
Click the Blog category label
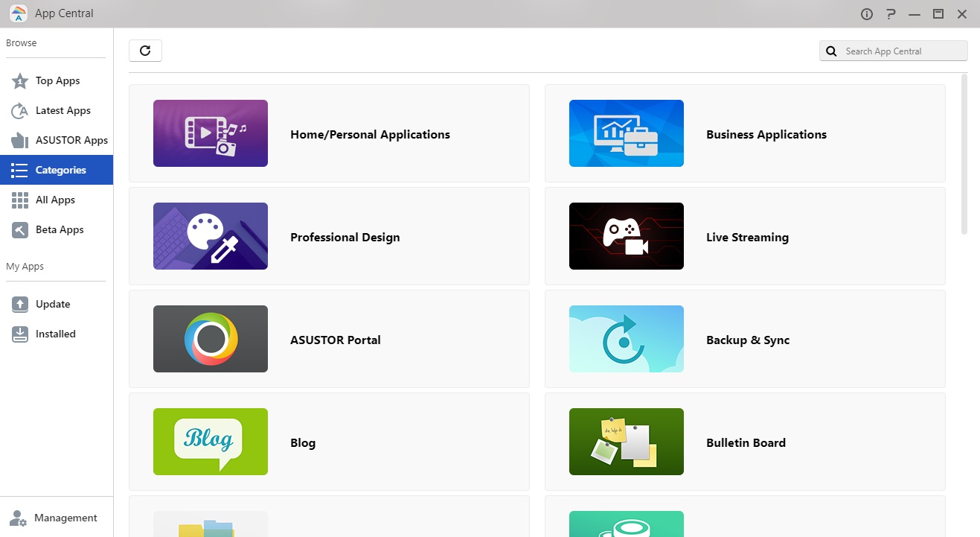click(303, 443)
